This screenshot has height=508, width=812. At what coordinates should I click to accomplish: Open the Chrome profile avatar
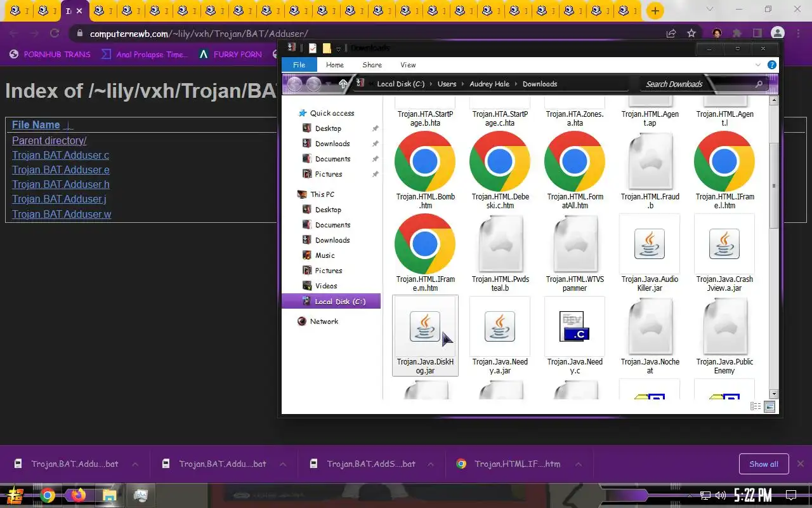tap(778, 34)
